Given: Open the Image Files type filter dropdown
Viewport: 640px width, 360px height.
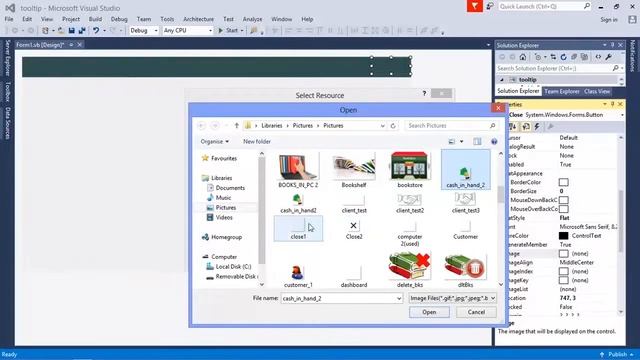Looking at the screenshot, I should (453, 298).
